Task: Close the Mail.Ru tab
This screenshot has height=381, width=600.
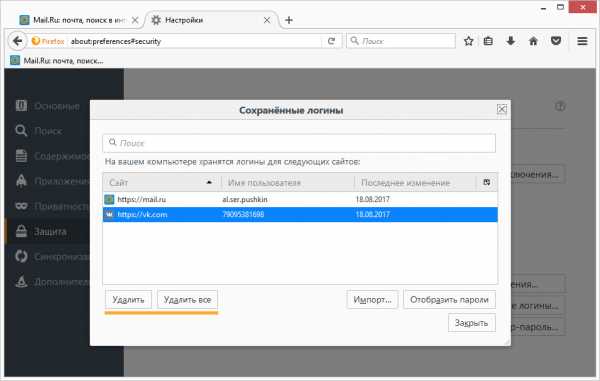Action: click(135, 20)
